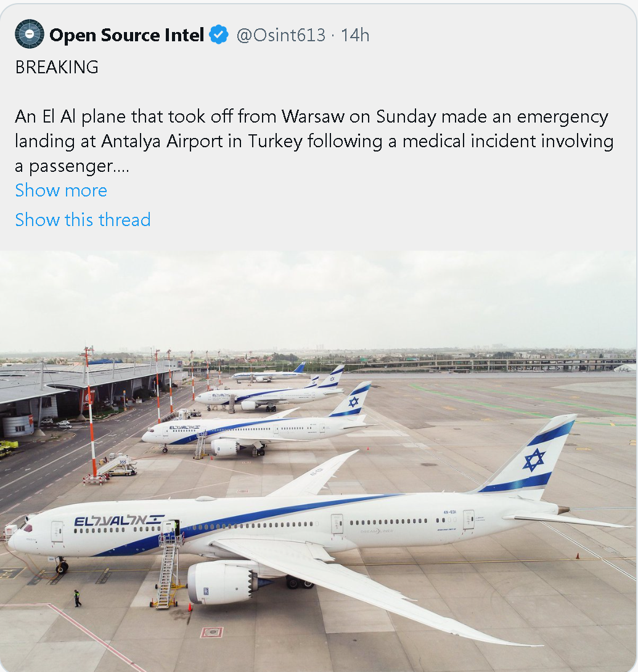Open the @Osint613 handle link

(280, 35)
